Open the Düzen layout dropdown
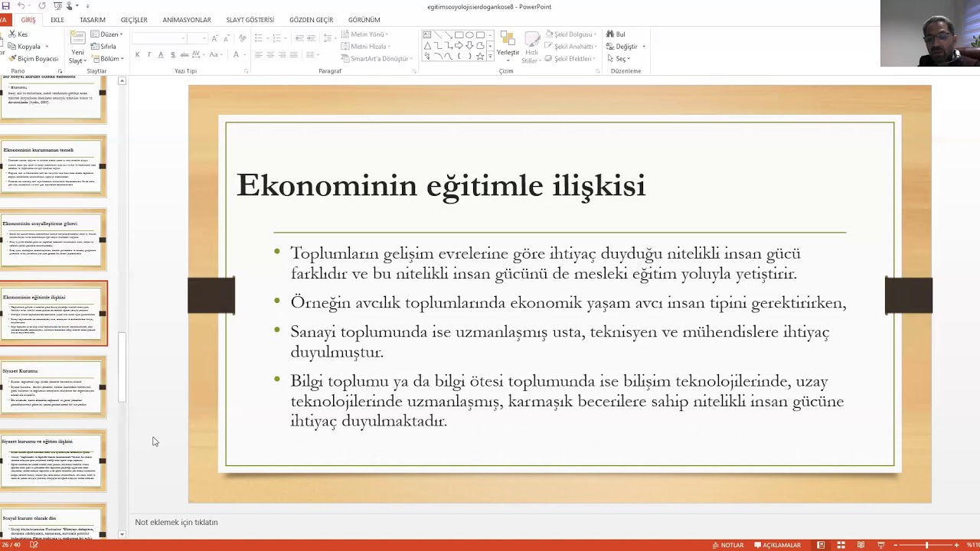Screen dimensions: 980x551 (x=106, y=34)
